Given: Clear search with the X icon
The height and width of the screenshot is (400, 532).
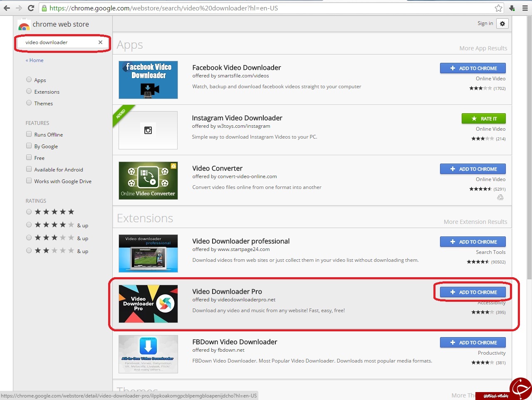Looking at the screenshot, I should 100,42.
